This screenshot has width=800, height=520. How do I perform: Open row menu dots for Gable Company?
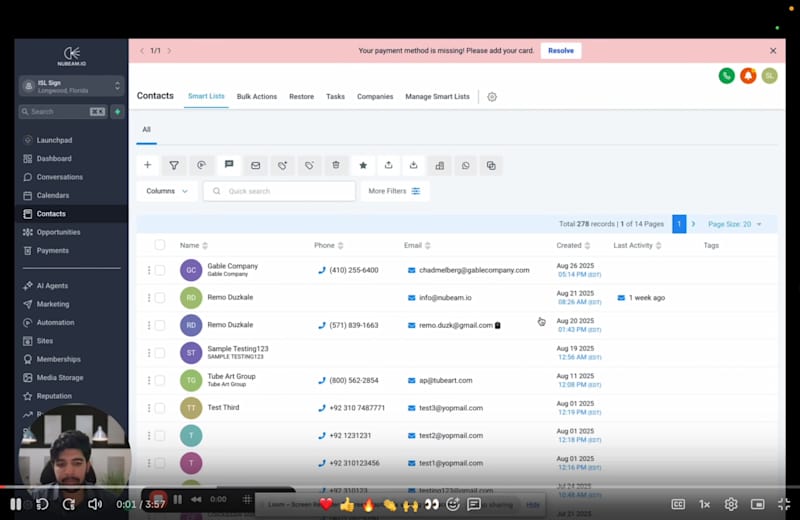point(148,270)
